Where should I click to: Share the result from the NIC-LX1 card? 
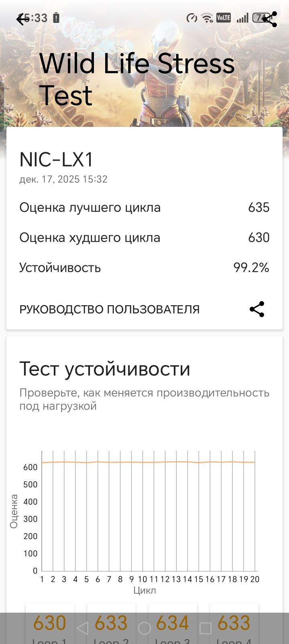257,309
